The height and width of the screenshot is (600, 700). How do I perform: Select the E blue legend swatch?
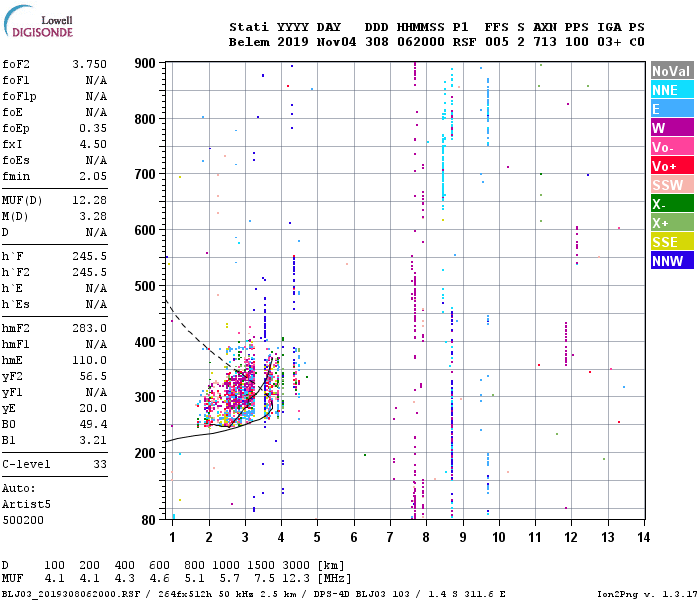[672, 109]
